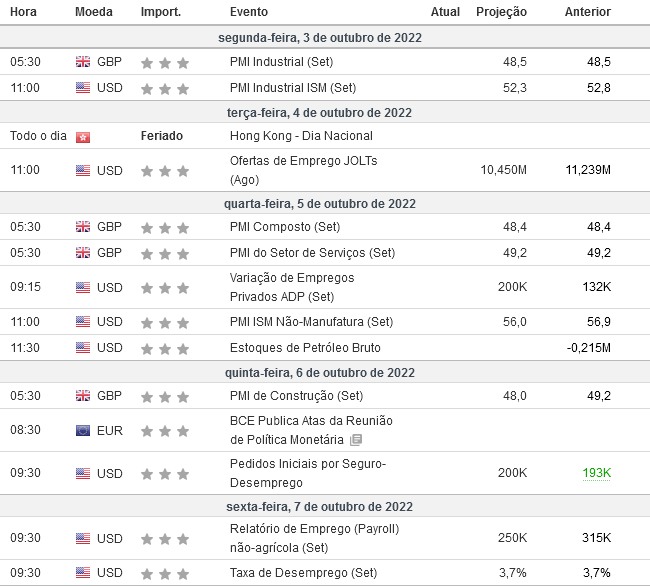Screen dimensions: 650x586
Task: Open Pedidos Iniciais por Seguro-Desemprego event
Action: pyautogui.click(x=308, y=473)
